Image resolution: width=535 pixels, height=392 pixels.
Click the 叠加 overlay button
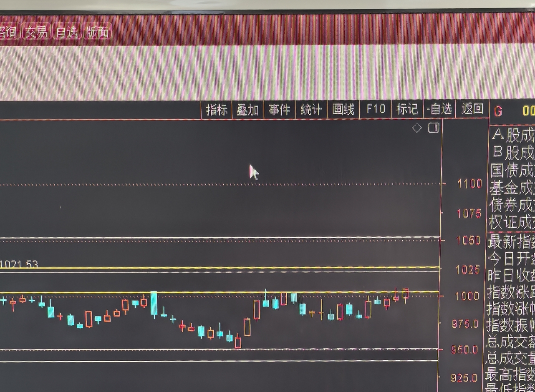[248, 110]
